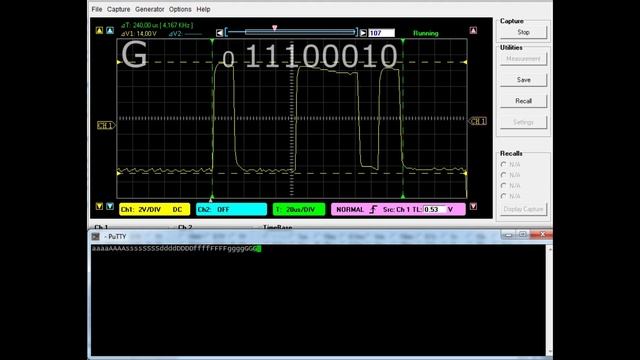Viewport: 640px width, 360px height.
Task: Click the Settings button
Action: tap(523, 122)
